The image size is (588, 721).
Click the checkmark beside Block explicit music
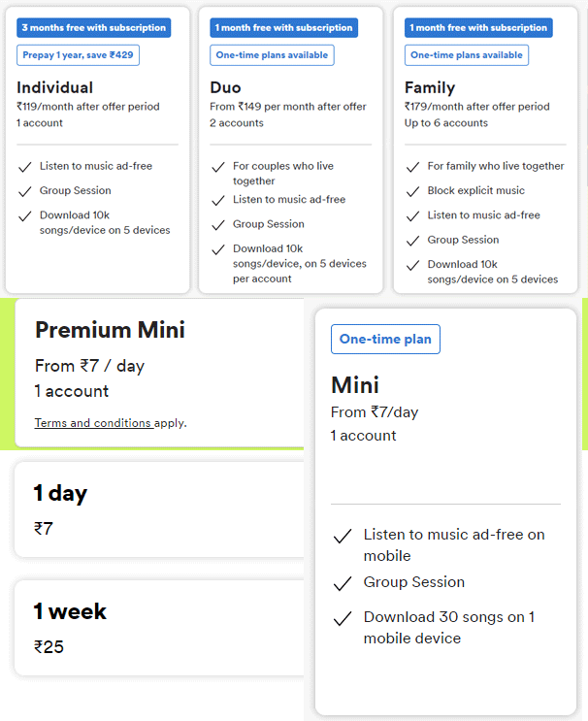[412, 191]
